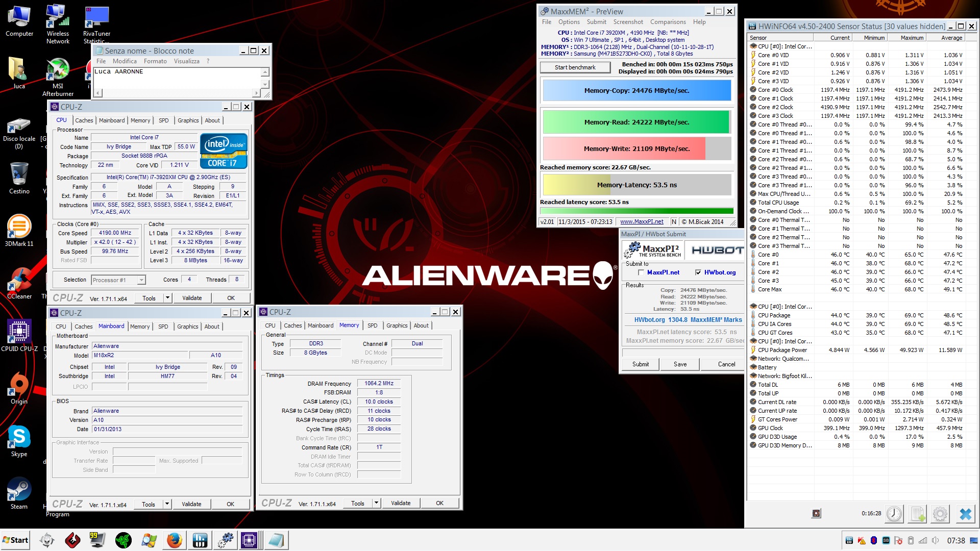Click the Start benchmark button

click(x=575, y=67)
